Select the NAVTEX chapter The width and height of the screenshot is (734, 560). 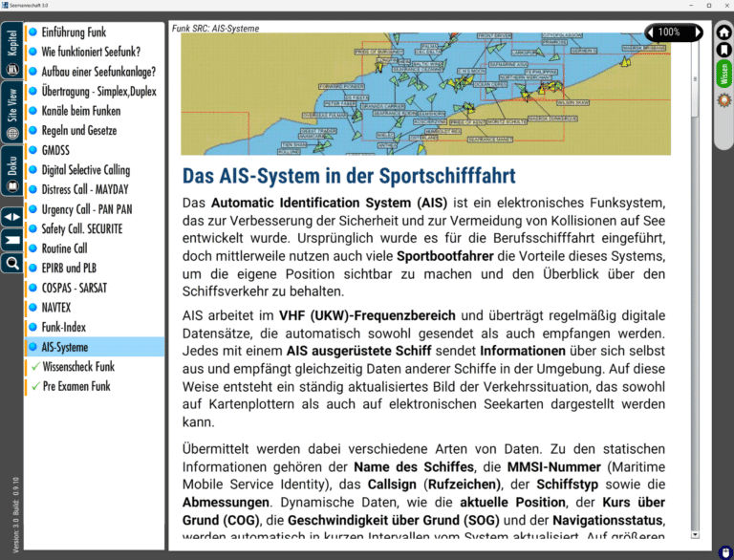pos(94,308)
